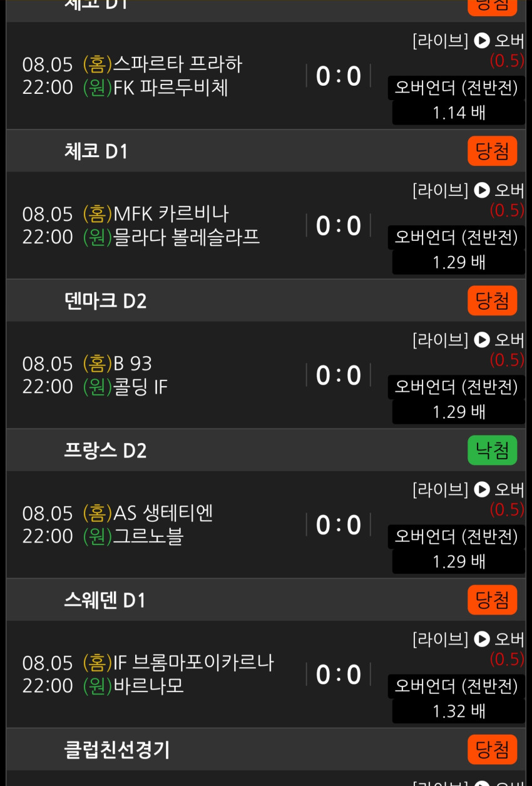Open team name 바르나모
The image size is (532, 786).
[x=149, y=686]
